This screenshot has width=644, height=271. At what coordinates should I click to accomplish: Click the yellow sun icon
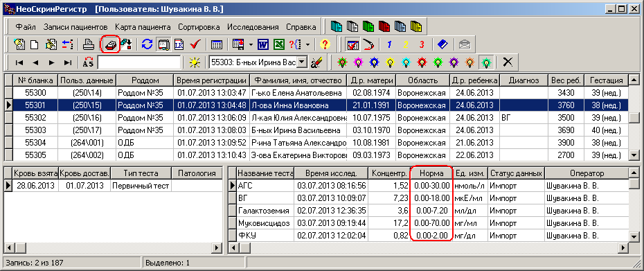(195, 62)
